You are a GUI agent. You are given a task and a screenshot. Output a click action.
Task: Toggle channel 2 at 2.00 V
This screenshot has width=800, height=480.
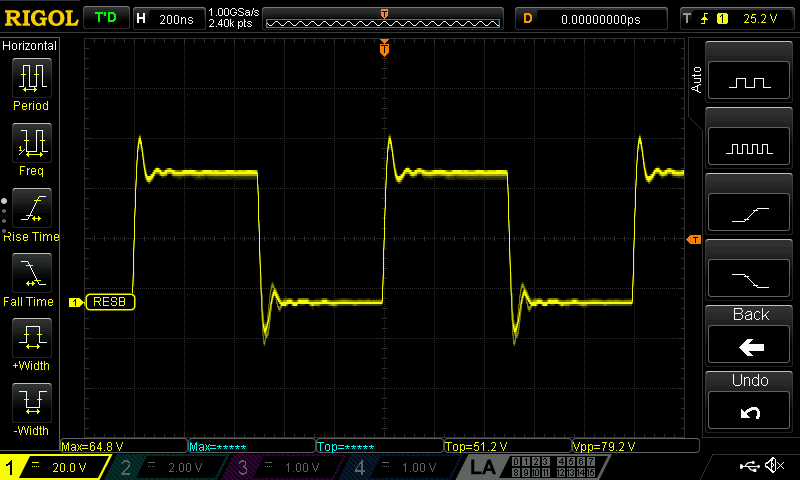pos(167,467)
